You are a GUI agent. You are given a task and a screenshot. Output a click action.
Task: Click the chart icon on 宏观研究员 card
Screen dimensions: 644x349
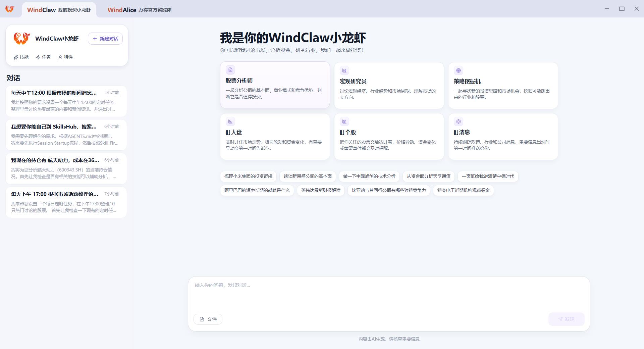click(344, 70)
